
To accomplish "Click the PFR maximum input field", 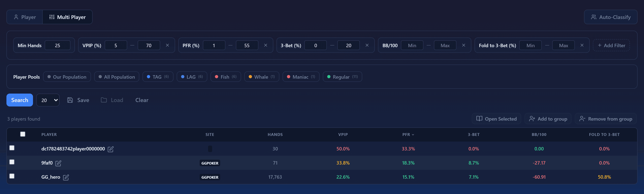I will click(247, 45).
